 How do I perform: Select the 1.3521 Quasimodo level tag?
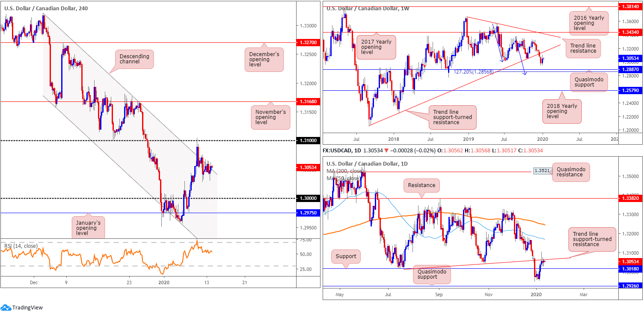coord(541,171)
